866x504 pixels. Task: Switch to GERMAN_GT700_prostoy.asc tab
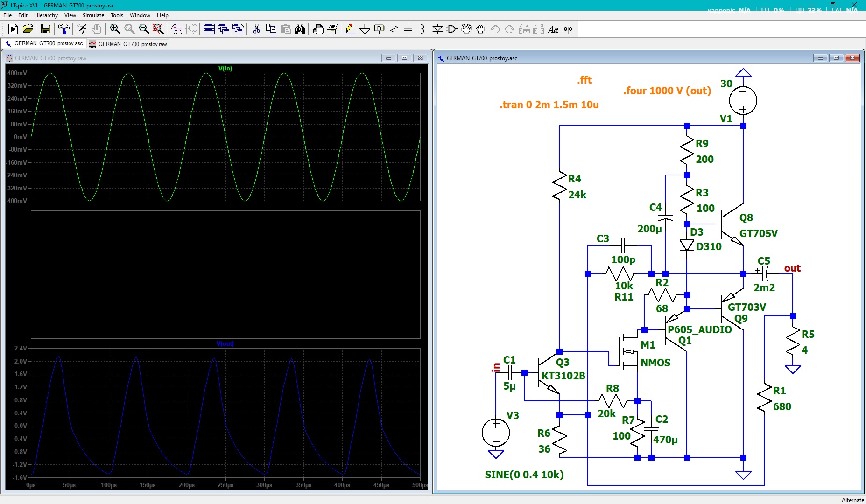pyautogui.click(x=44, y=43)
